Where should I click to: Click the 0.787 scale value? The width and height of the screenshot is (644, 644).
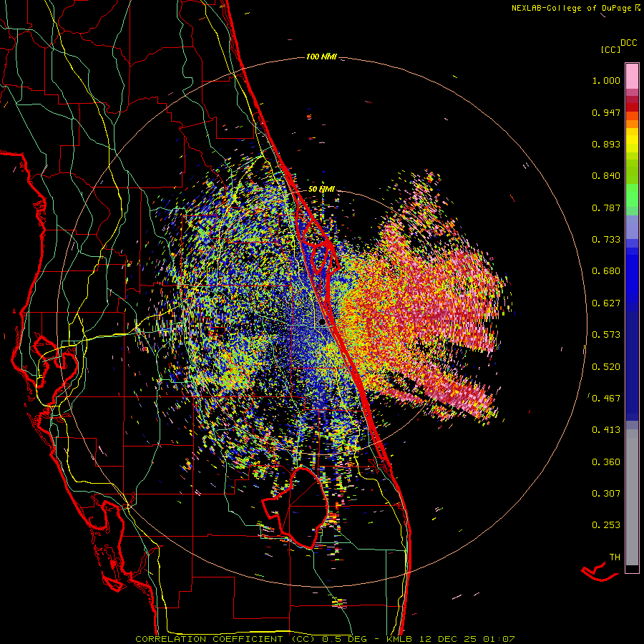click(606, 208)
